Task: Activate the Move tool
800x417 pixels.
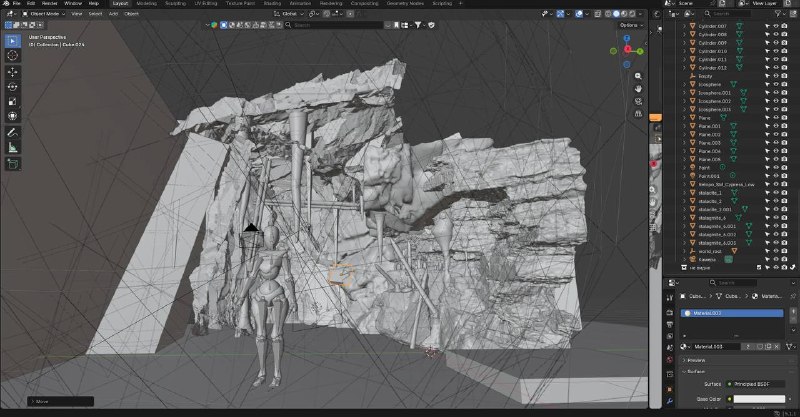Action: pyautogui.click(x=13, y=72)
